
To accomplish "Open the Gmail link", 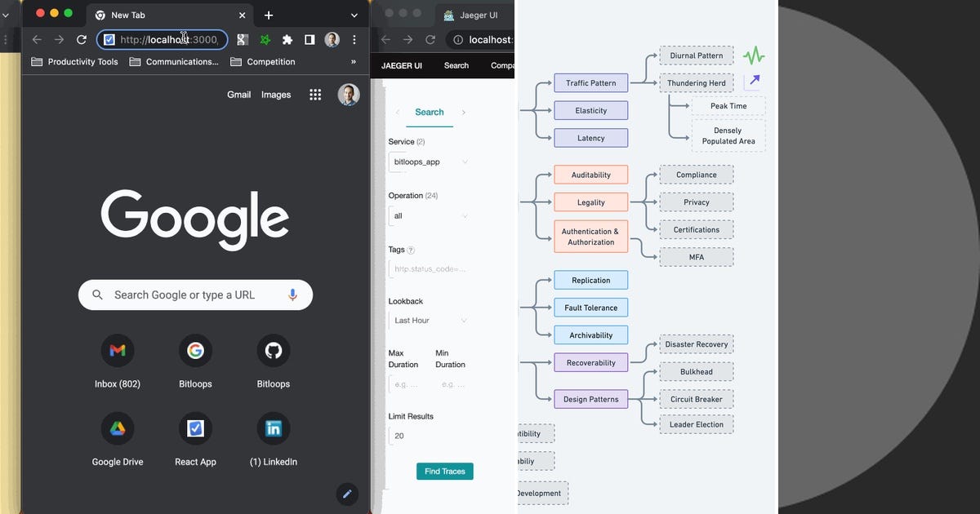I will (238, 95).
